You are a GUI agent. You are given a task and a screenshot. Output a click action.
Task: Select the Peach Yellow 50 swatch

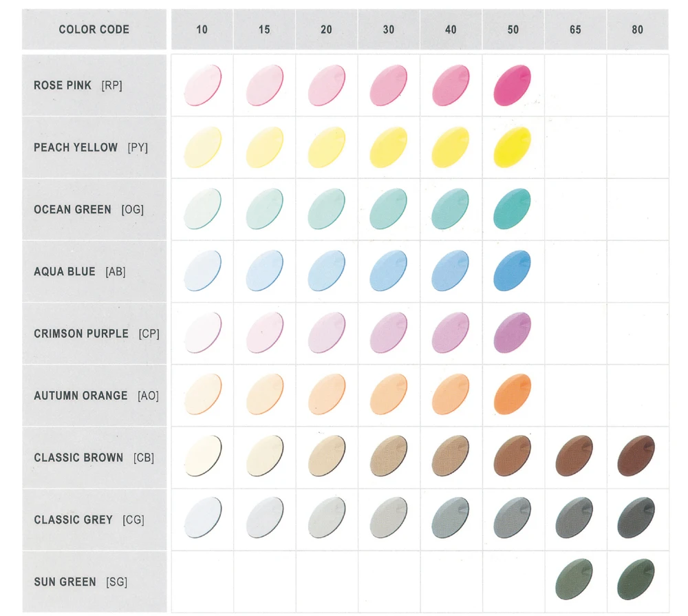[513, 147]
